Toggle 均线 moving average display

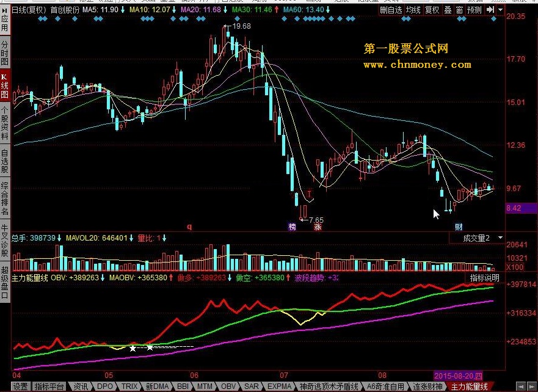pos(413,10)
